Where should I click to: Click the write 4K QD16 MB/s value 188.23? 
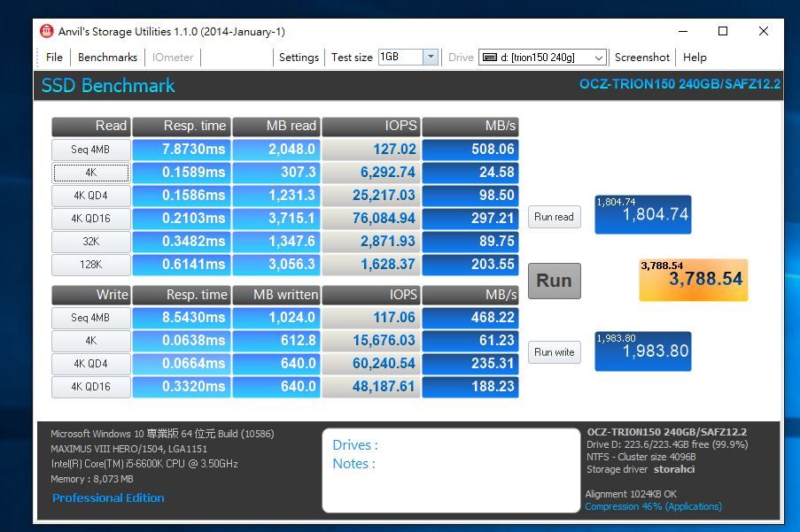(x=470, y=386)
